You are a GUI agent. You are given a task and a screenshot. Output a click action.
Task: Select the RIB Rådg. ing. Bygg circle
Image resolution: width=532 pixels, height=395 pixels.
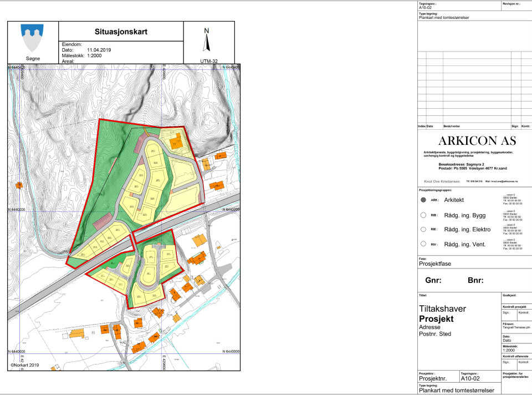[x=423, y=215]
